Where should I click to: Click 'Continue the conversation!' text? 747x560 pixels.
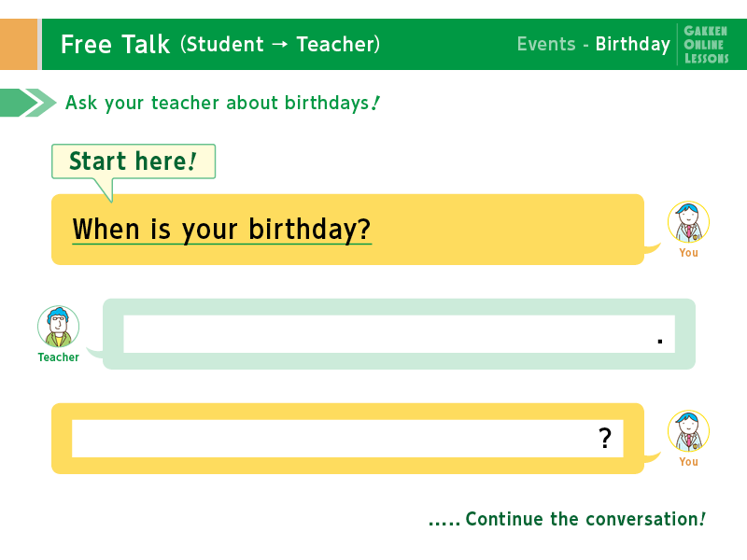[585, 519]
